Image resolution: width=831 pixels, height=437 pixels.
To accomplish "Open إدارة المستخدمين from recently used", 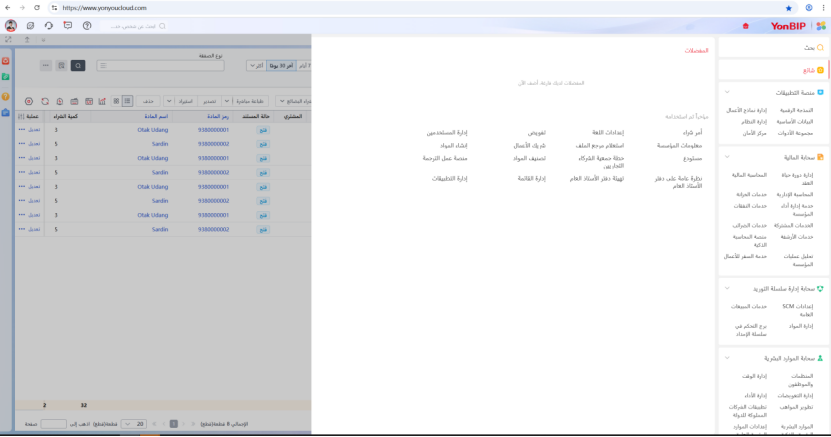I will (447, 132).
